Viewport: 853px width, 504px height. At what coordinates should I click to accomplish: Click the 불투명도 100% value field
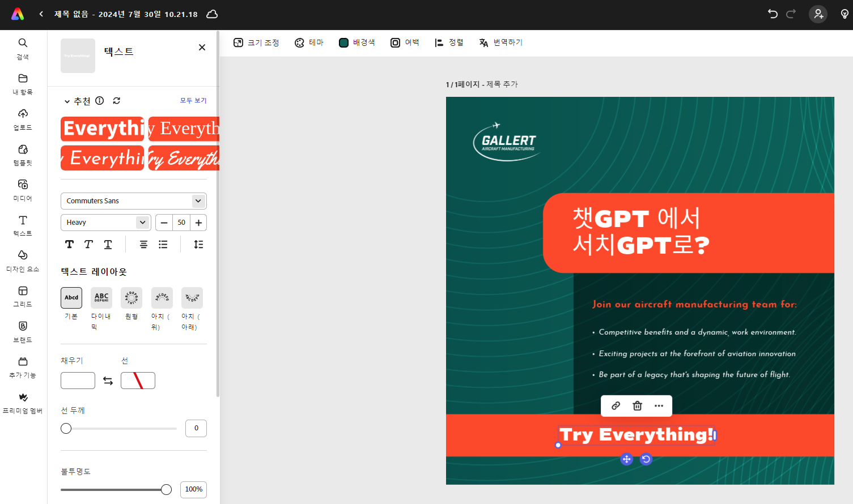193,489
